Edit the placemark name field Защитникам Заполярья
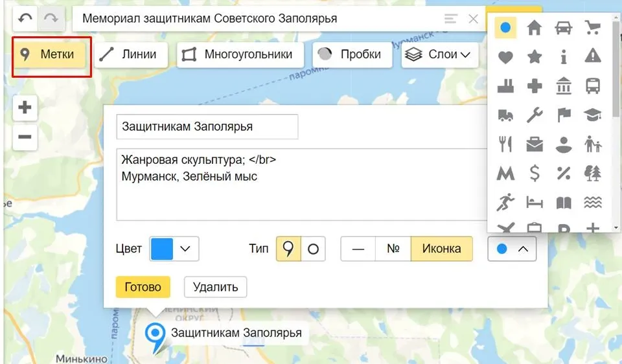The image size is (622, 364). point(207,126)
